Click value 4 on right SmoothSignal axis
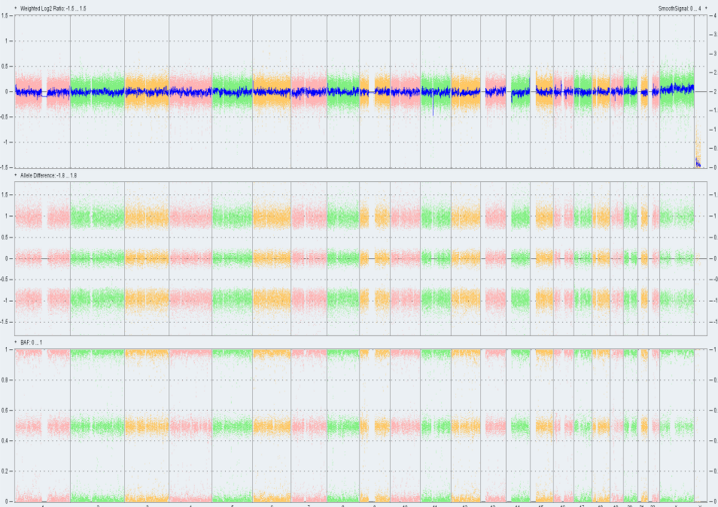The width and height of the screenshot is (718, 507). (x=711, y=16)
